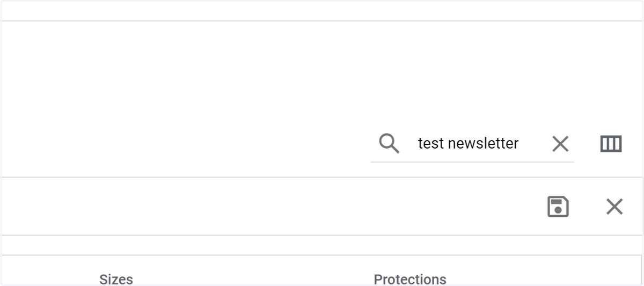Run the search using the magnifier icon
This screenshot has width=644, height=286.
(389, 144)
